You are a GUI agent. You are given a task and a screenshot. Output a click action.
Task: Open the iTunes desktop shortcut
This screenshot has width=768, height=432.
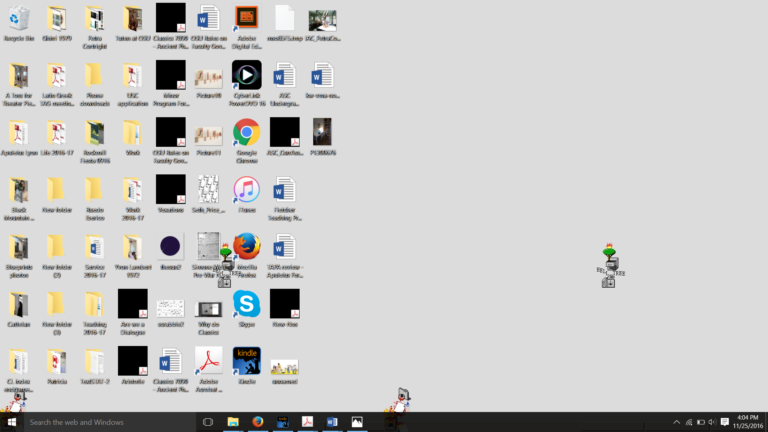click(246, 190)
